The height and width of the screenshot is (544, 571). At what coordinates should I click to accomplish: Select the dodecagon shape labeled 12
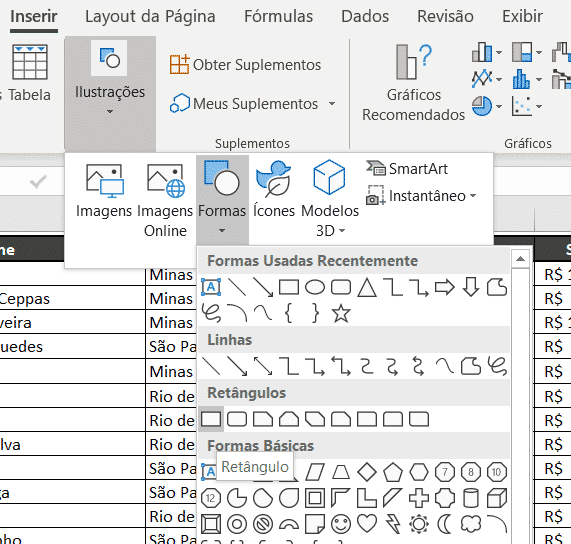pyautogui.click(x=211, y=498)
